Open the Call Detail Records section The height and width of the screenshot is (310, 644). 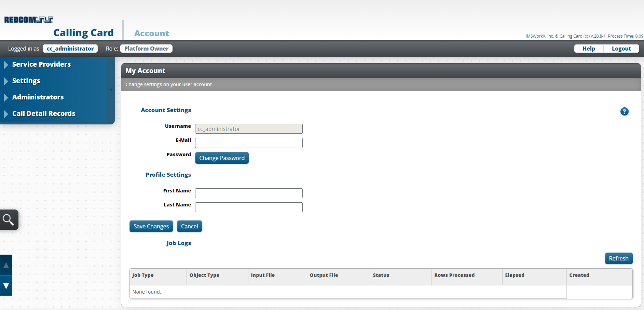(44, 113)
